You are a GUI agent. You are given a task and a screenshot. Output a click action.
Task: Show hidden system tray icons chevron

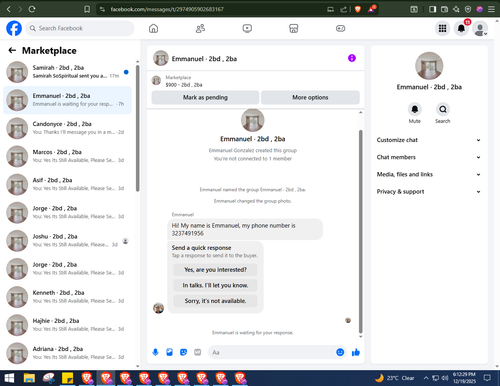tap(426, 378)
